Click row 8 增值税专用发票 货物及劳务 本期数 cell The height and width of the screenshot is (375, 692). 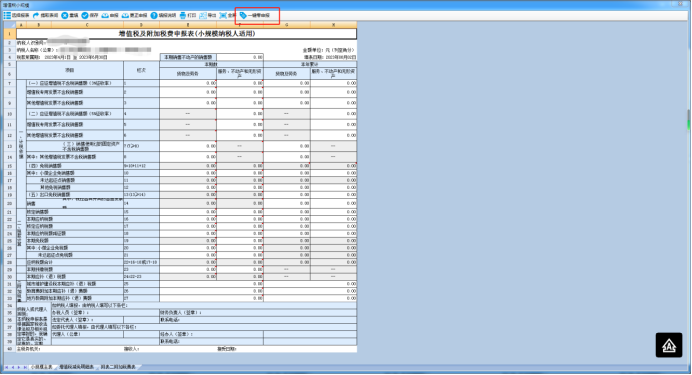(188, 92)
